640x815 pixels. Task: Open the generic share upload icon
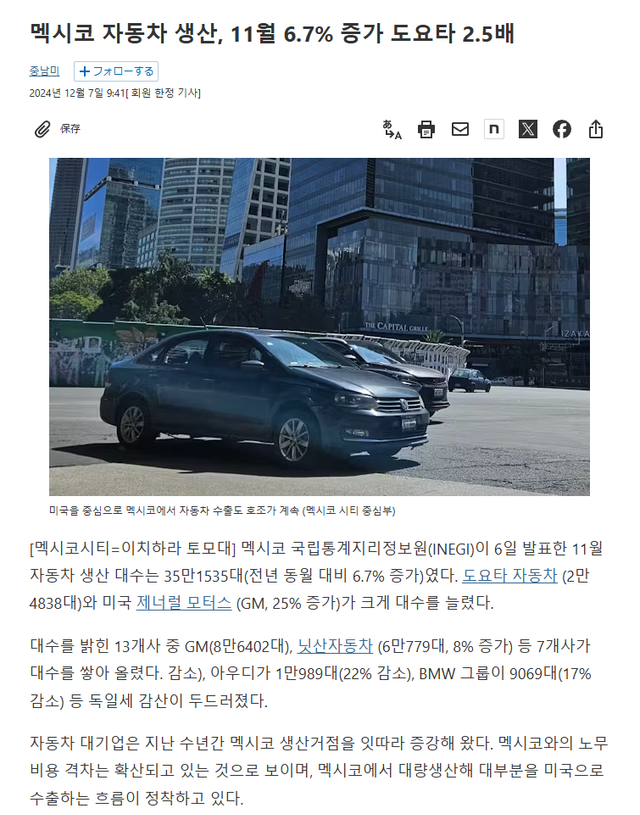(596, 129)
